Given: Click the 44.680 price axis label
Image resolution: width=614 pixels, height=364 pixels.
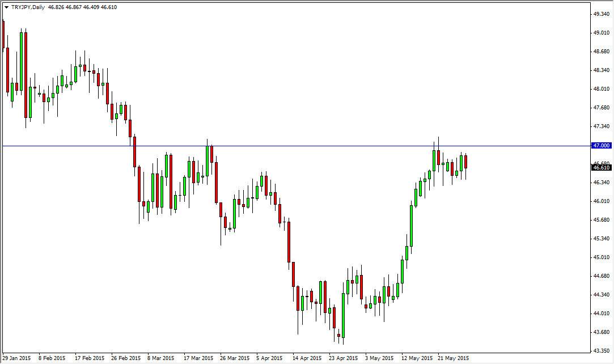Looking at the screenshot, I should [602, 276].
